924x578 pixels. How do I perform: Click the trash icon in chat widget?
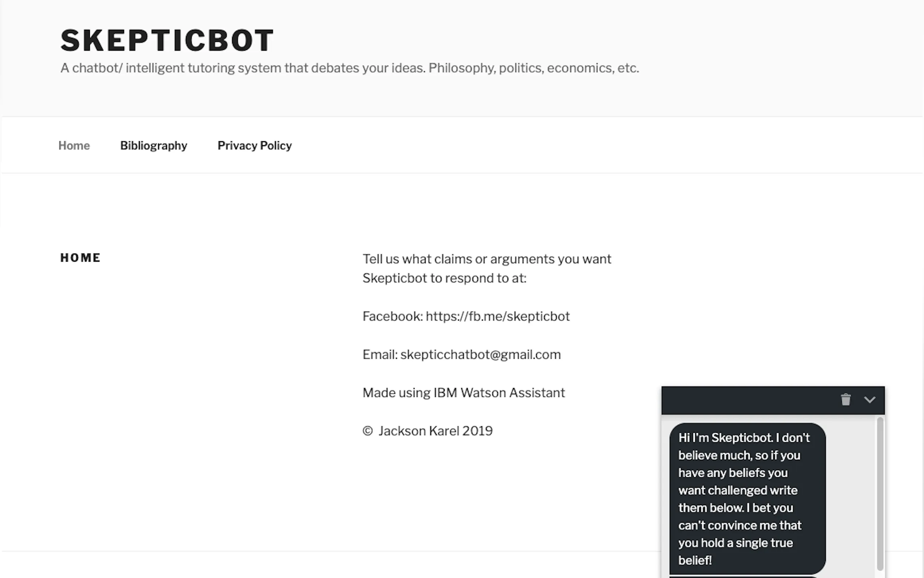tap(846, 400)
